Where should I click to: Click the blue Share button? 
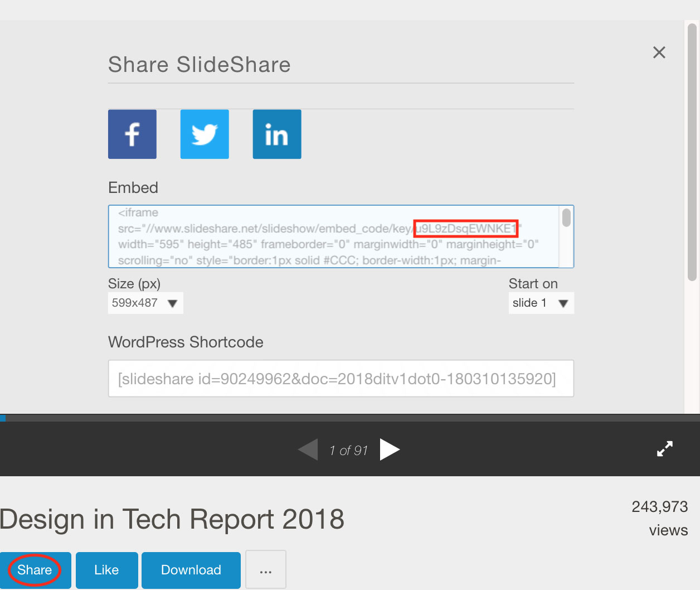pyautogui.click(x=35, y=570)
